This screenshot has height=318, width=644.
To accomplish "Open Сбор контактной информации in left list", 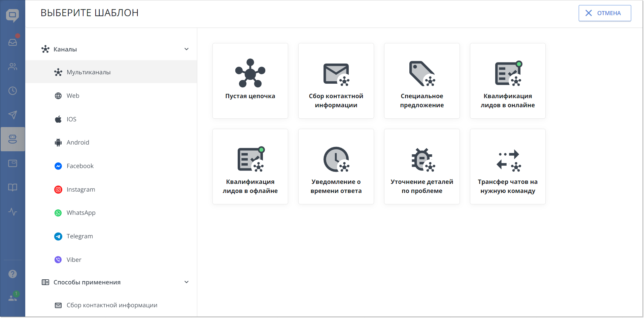I will tap(112, 305).
